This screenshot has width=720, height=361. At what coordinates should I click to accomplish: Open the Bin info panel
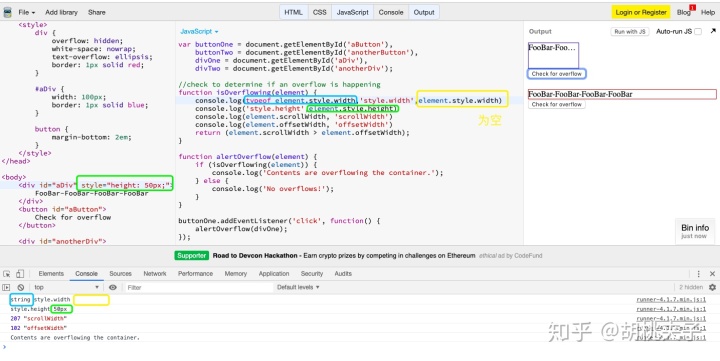pyautogui.click(x=695, y=231)
